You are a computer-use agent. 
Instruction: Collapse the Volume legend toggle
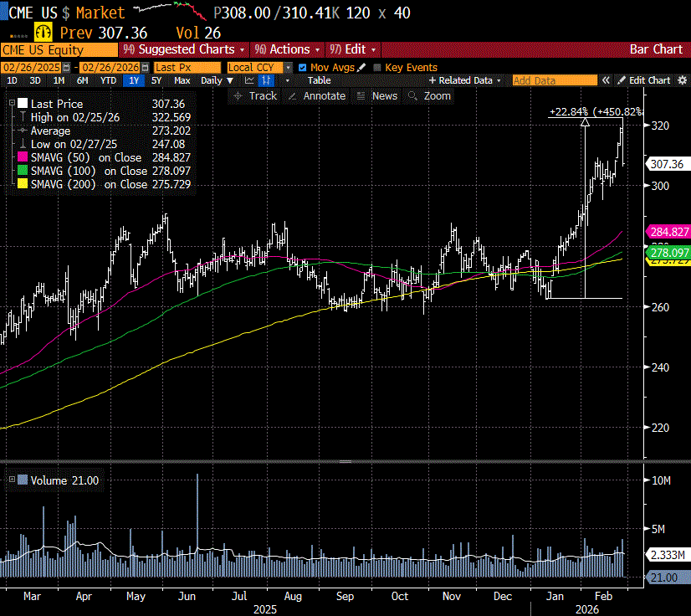tap(12, 480)
